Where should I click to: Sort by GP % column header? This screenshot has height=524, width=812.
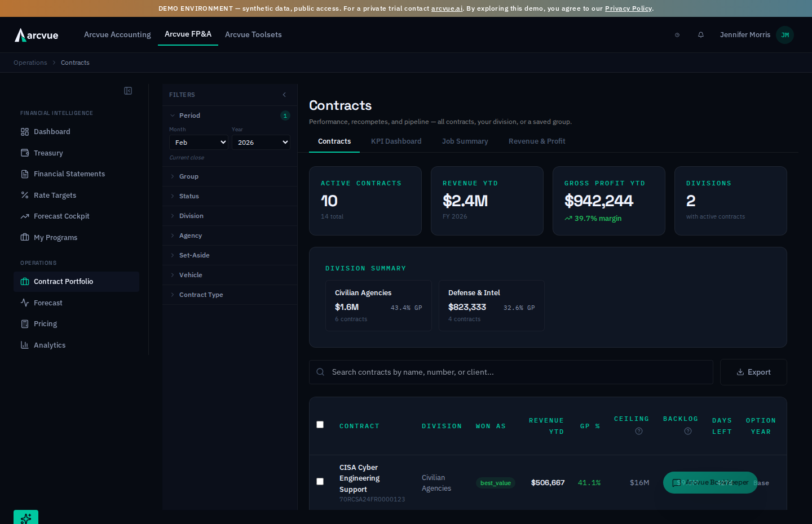[x=590, y=426]
